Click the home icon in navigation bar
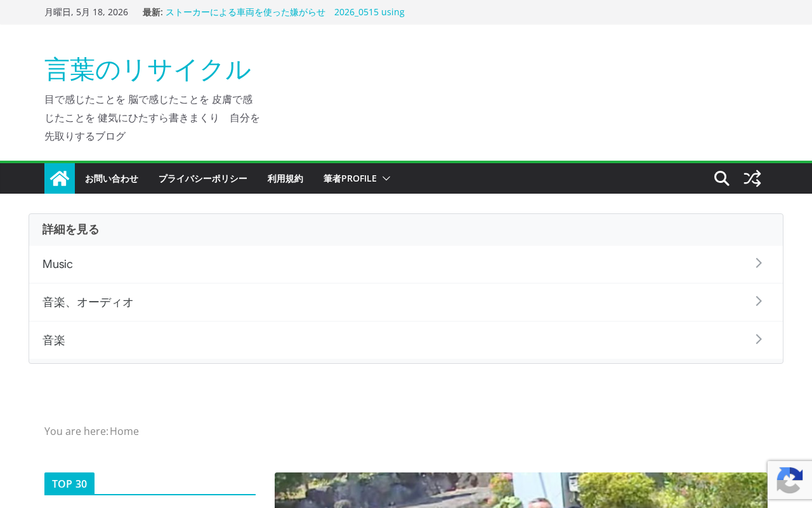Screen dimensions: 812x508 point(60,178)
